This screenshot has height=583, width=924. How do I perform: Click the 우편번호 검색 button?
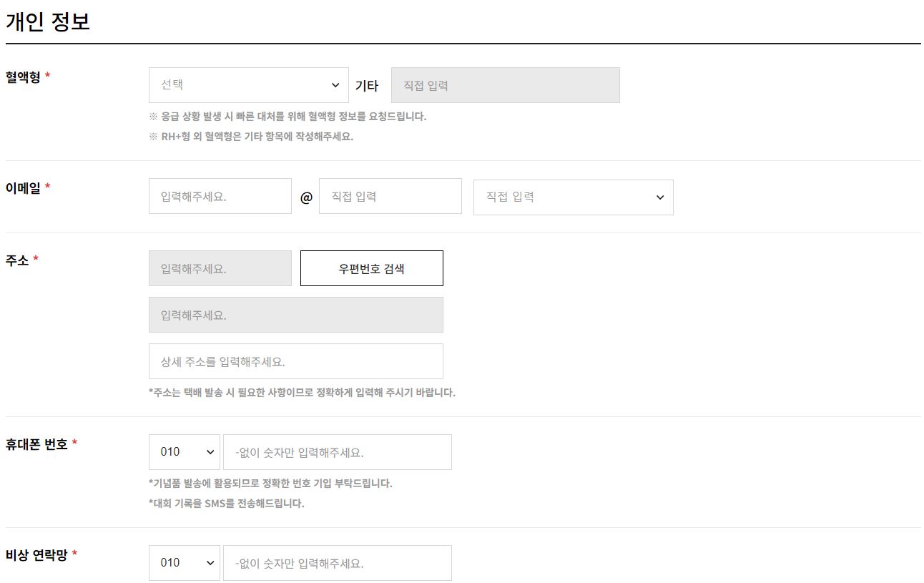(372, 268)
